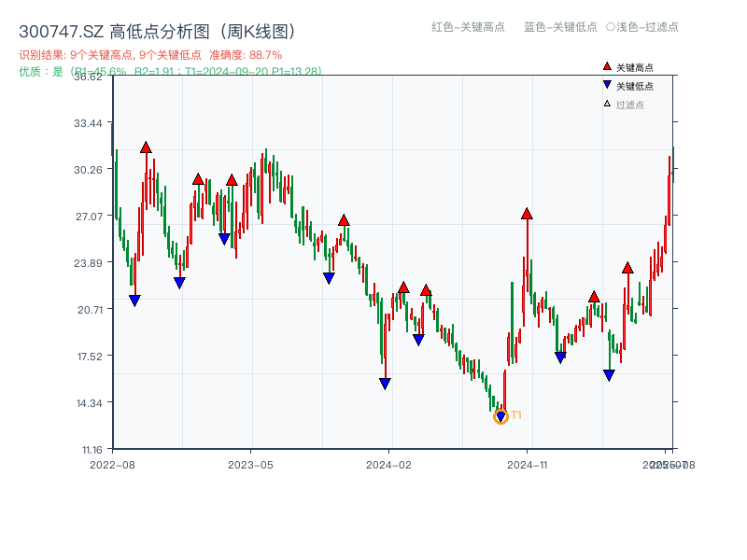Select the blue triangle near the 2024-02 low
Screen dimensions: 747x560
click(x=385, y=383)
